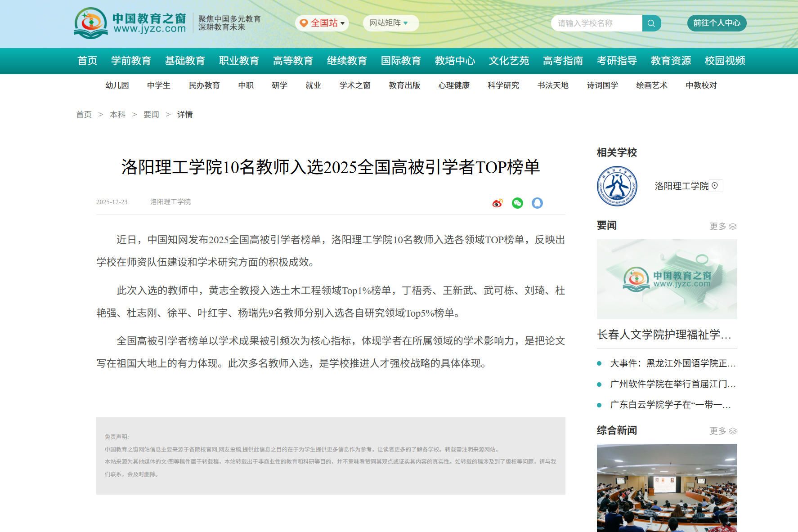
Task: Share article via WeChat icon
Action: 517,203
